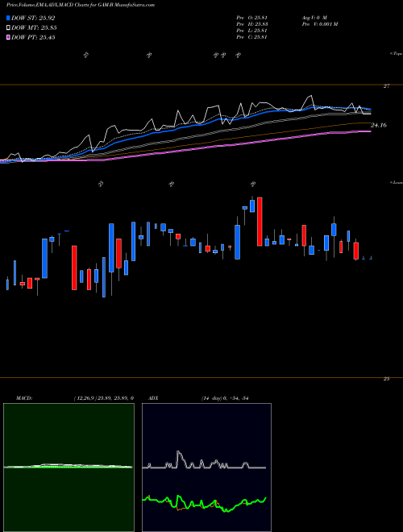This screenshot has width=403, height=532.
Task: Click the 'Pre H: 25.83' value
Action: pos(251,24)
